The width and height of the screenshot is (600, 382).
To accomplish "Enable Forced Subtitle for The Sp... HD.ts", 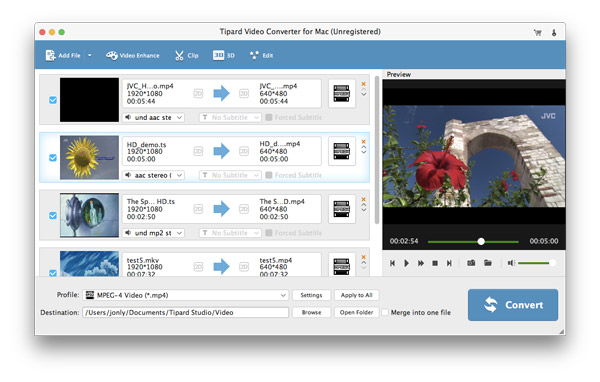I will coord(269,233).
